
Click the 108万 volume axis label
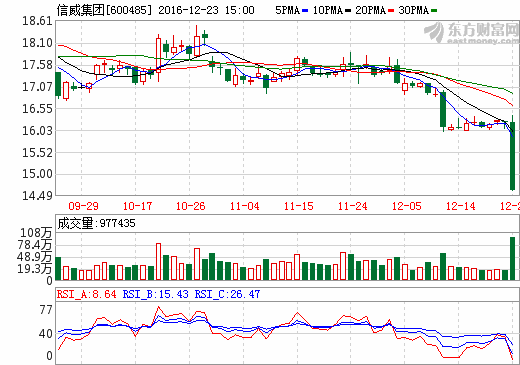(37, 233)
